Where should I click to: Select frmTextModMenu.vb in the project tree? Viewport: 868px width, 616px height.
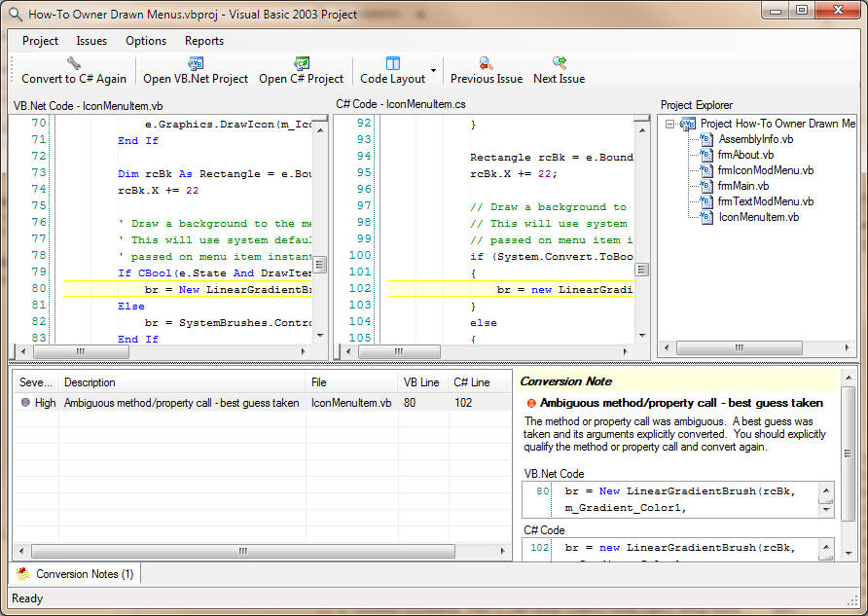(x=765, y=201)
